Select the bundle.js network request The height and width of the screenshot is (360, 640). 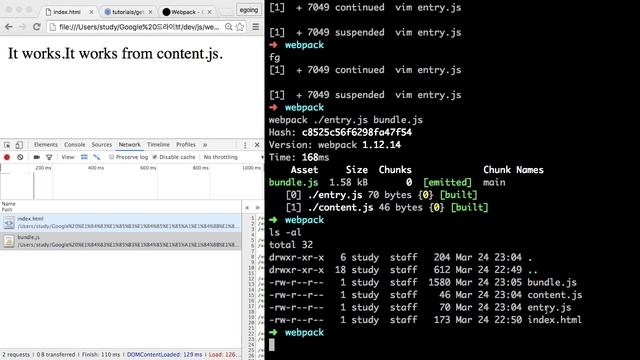121,241
